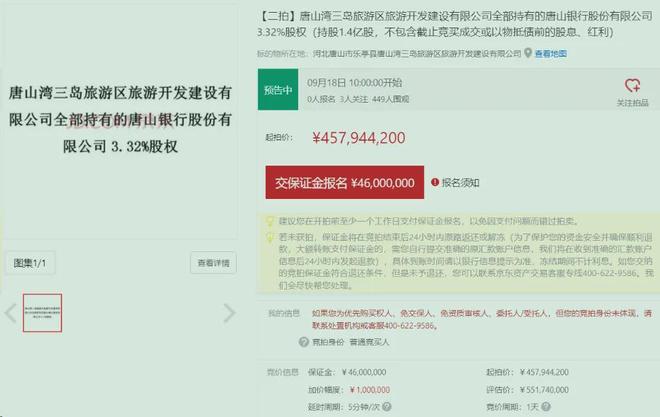Click the 【二拍】 auction title heading
This screenshot has height=417, width=660.
click(x=455, y=24)
